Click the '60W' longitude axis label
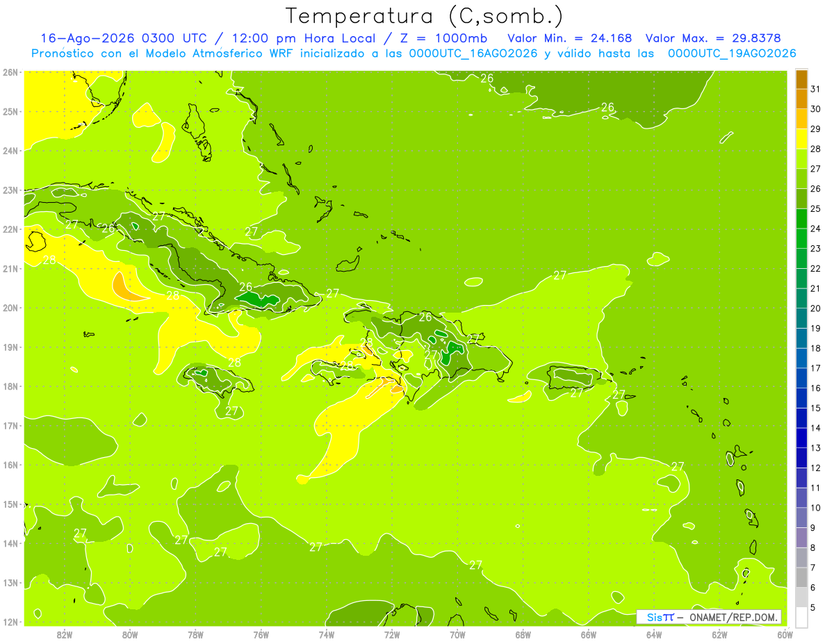 [x=785, y=634]
